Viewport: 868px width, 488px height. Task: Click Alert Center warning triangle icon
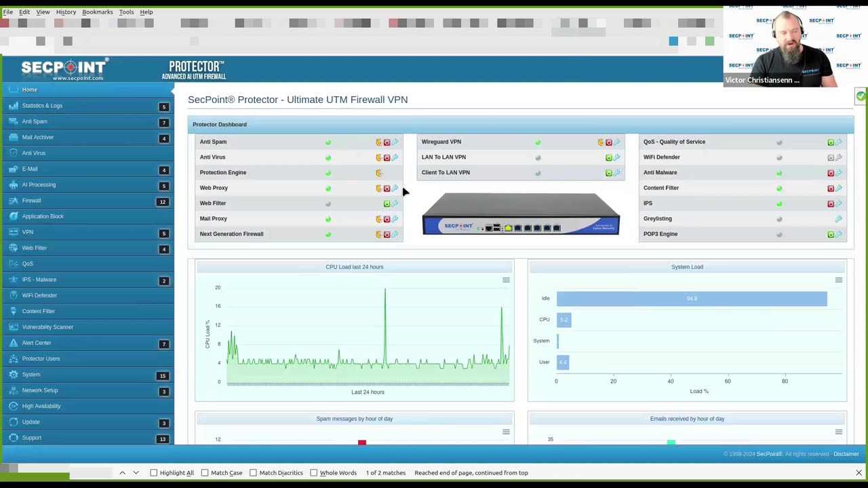point(14,343)
